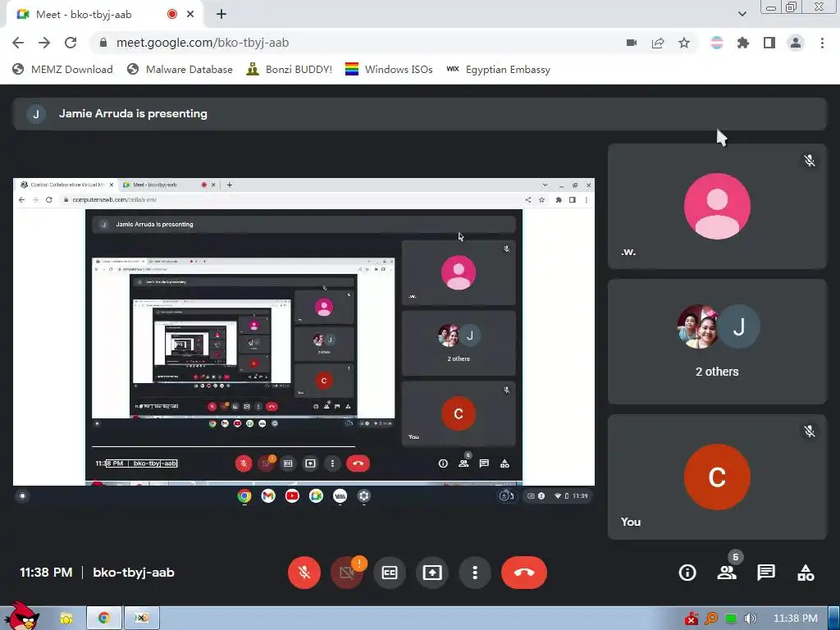The height and width of the screenshot is (630, 840).
Task: Open the three-dot More options in Meet
Action: click(x=475, y=572)
